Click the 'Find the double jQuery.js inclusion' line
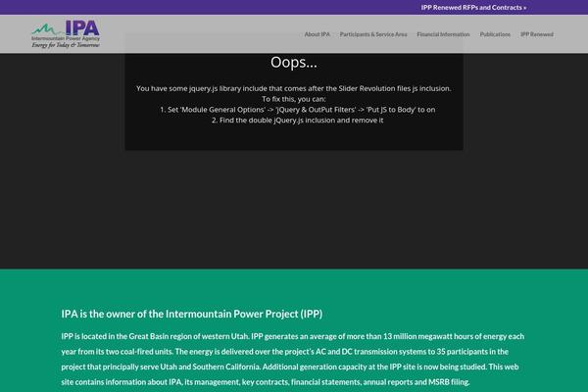 click(297, 120)
